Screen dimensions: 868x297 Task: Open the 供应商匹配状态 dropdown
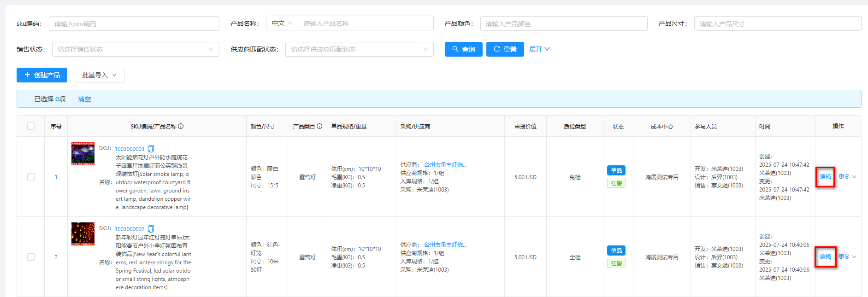[x=359, y=49]
